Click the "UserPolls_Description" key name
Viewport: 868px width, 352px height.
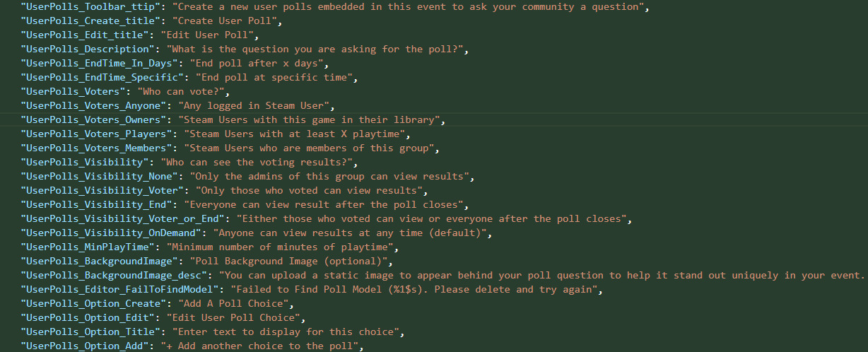(x=89, y=49)
